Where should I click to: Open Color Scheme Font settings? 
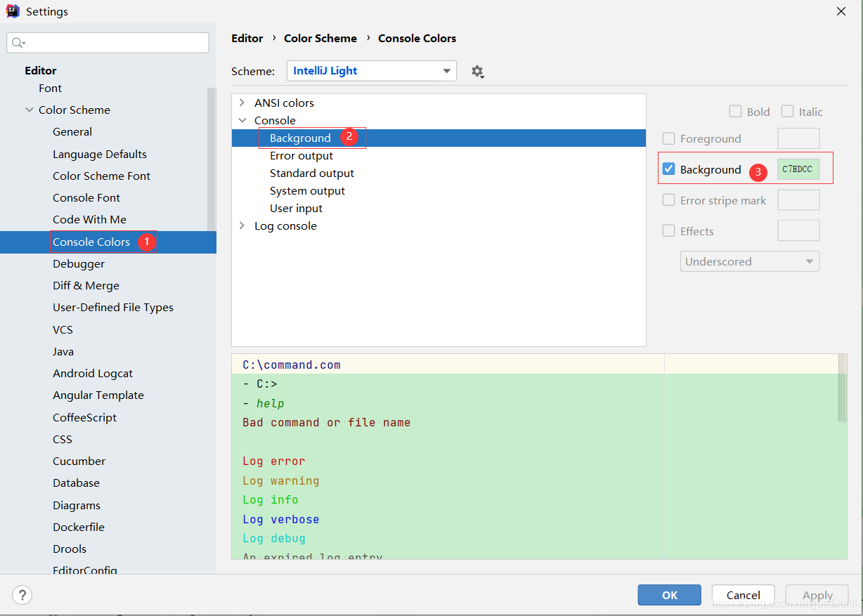(x=101, y=176)
